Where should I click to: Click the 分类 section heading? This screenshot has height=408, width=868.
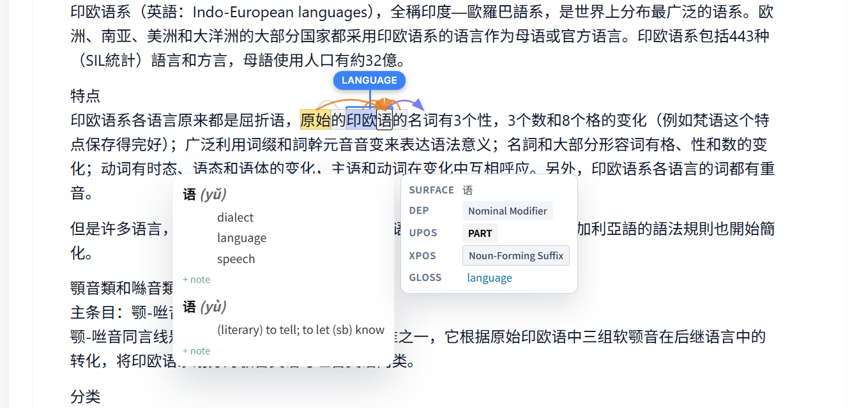tap(86, 397)
